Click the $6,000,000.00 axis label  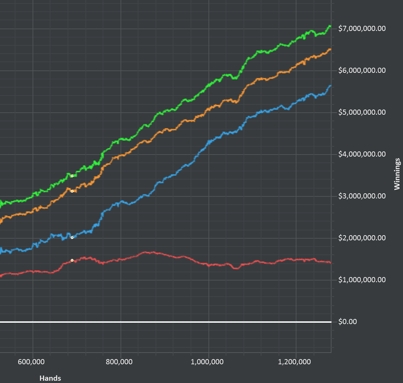pos(362,70)
